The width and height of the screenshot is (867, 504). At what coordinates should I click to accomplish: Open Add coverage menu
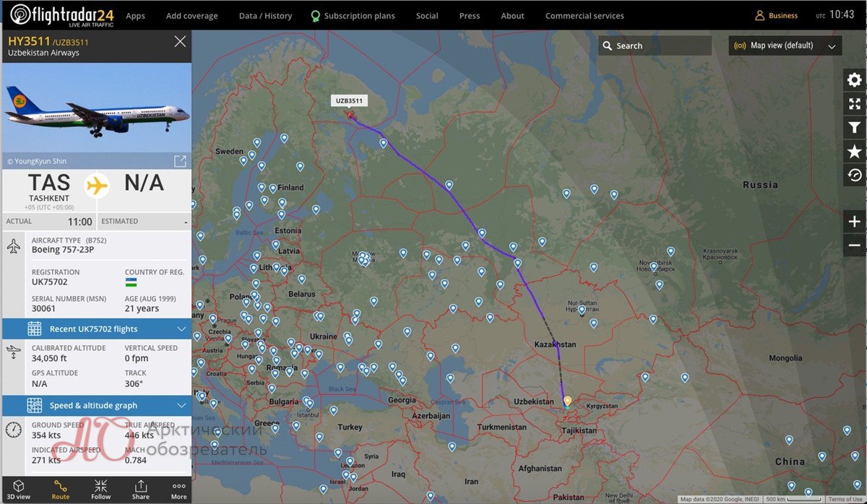[x=191, y=16]
